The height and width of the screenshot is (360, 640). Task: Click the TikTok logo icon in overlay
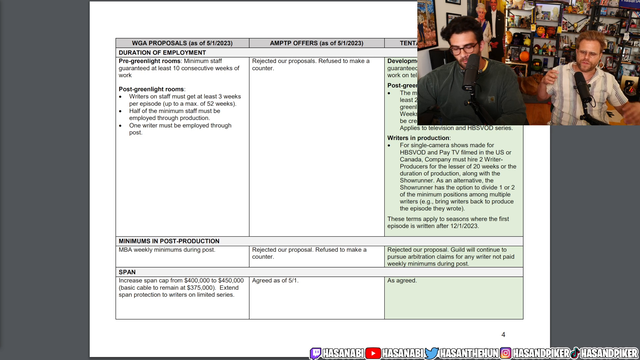(x=575, y=353)
